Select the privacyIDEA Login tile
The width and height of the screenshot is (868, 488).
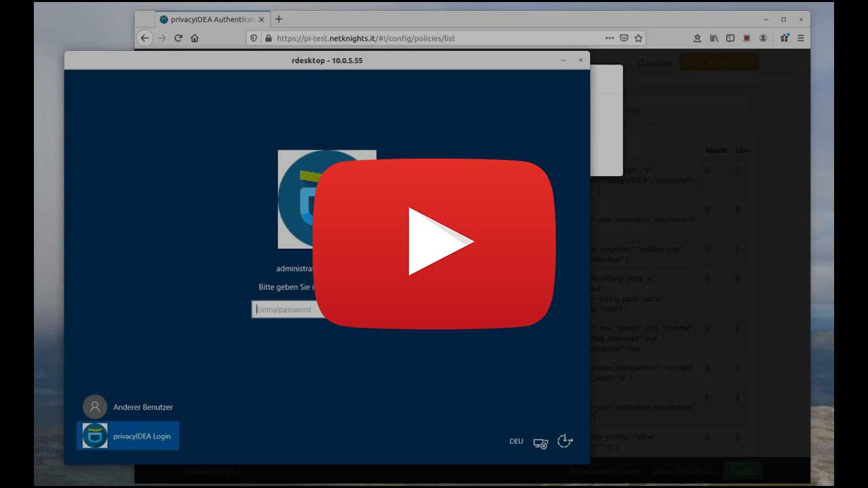pyautogui.click(x=128, y=436)
